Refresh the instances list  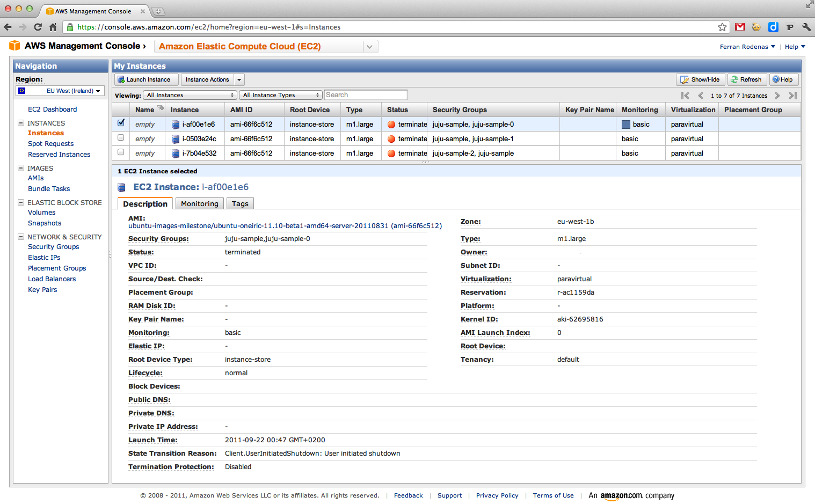(747, 79)
